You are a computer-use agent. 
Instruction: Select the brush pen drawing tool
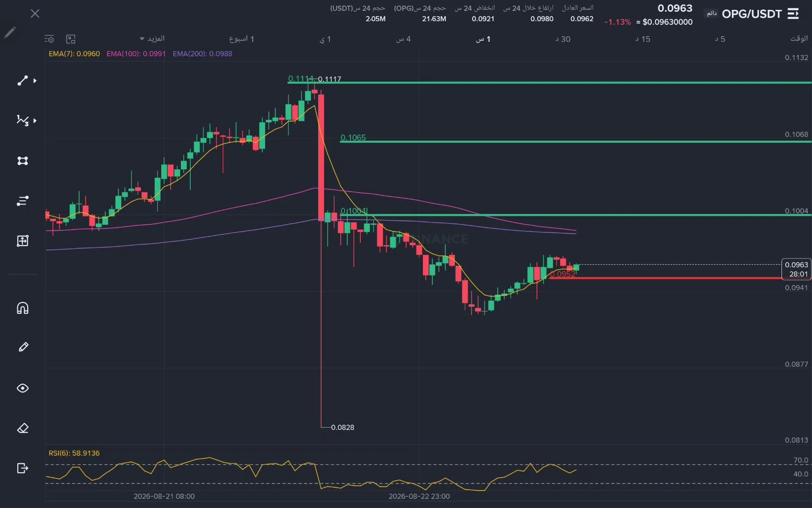[x=23, y=347]
